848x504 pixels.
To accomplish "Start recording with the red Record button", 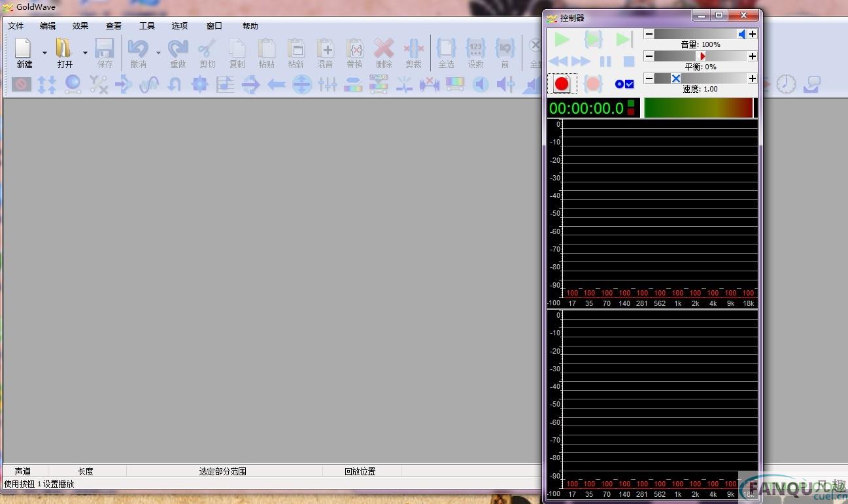I will point(561,83).
